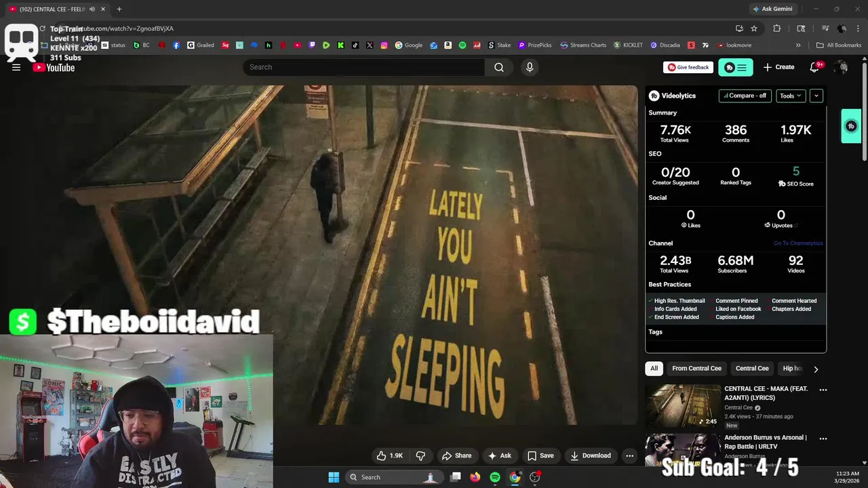Select the From Central Cee chip
Screen dimensions: 868x488
pyautogui.click(x=696, y=368)
